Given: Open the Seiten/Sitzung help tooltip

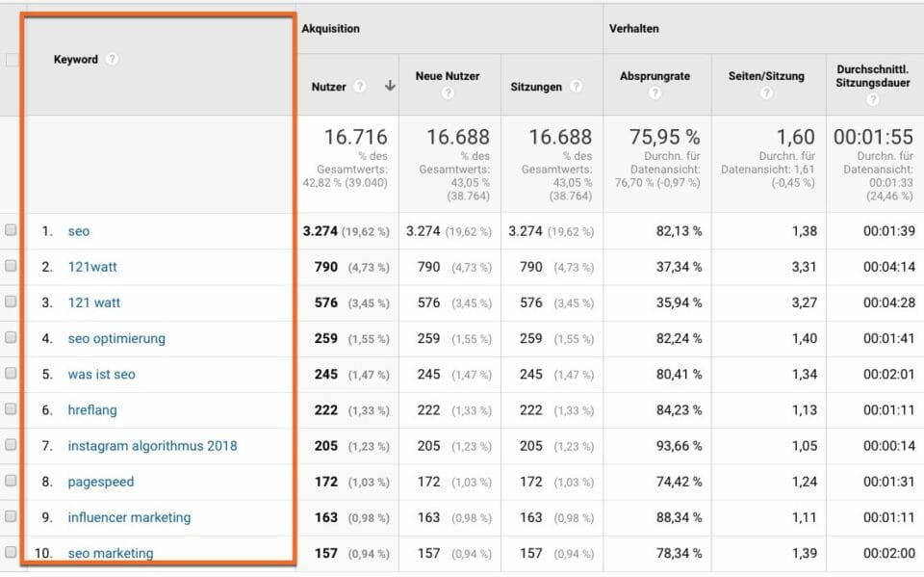Looking at the screenshot, I should point(766,91).
